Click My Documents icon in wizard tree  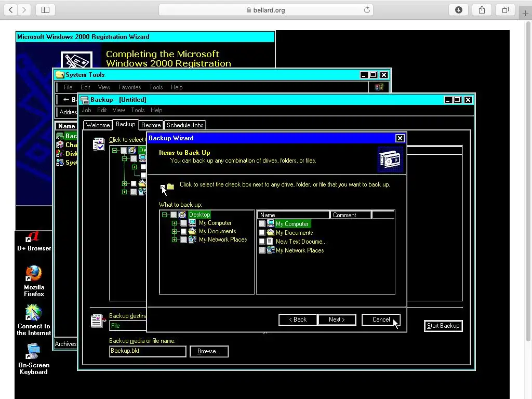coord(192,231)
